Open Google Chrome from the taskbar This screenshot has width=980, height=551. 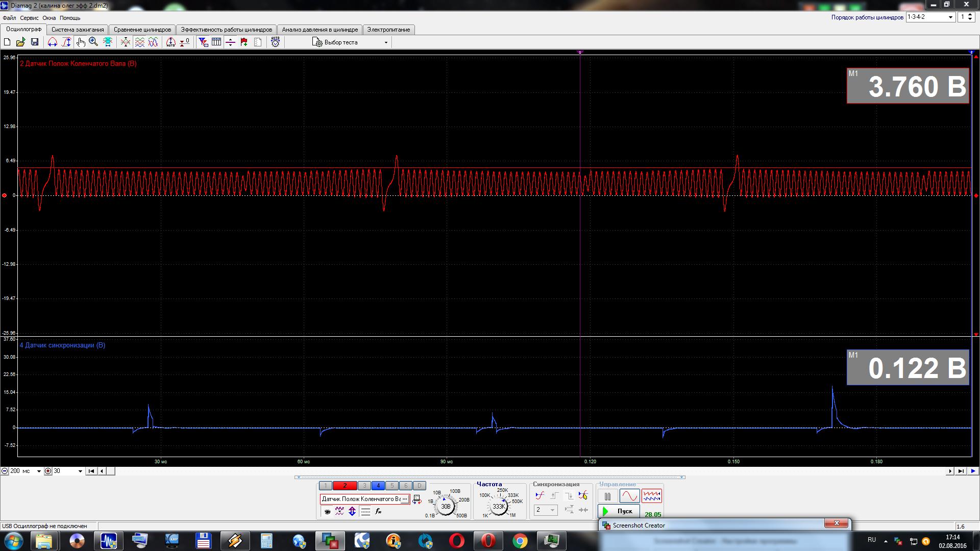click(x=520, y=540)
